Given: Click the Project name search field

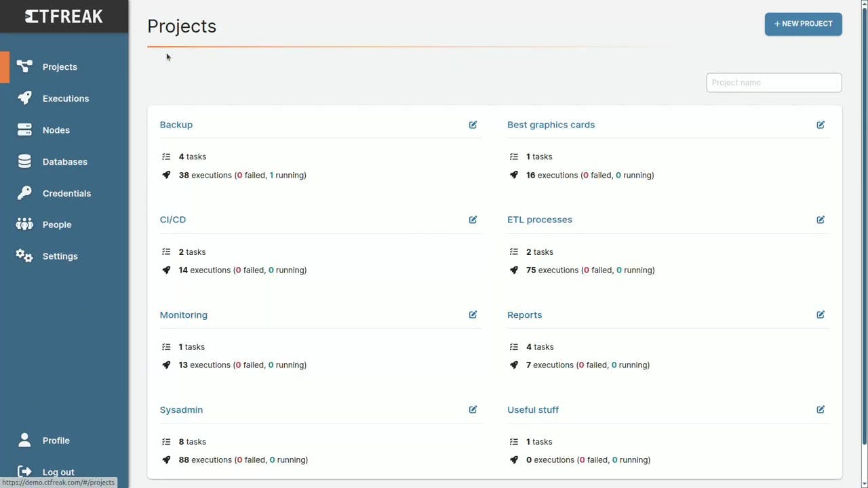Looking at the screenshot, I should [774, 83].
